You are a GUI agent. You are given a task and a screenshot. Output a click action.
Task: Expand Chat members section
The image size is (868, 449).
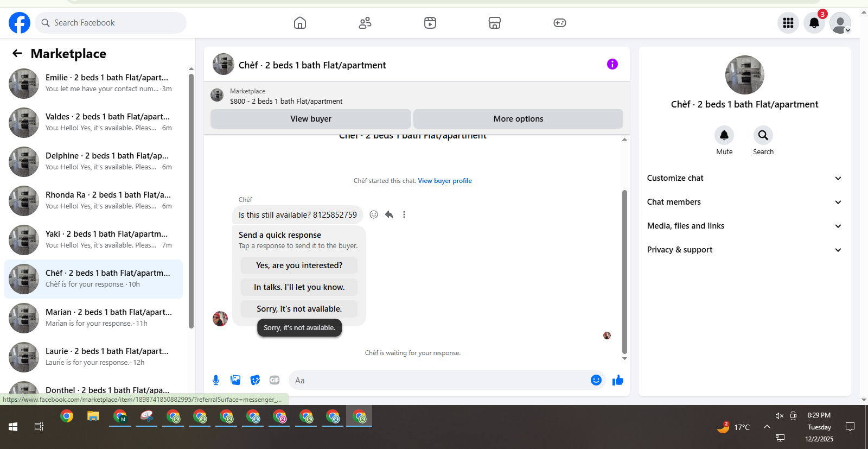(744, 202)
